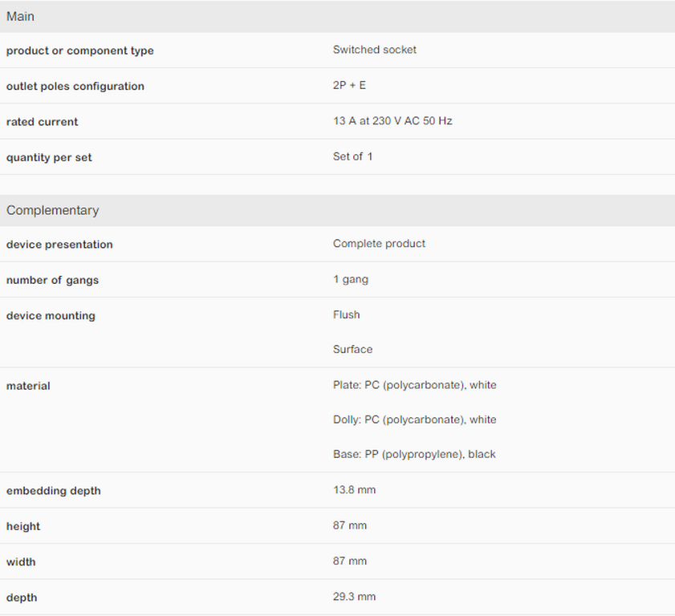Click the '1 gang' value
Image resolution: width=675 pixels, height=616 pixels.
point(351,279)
